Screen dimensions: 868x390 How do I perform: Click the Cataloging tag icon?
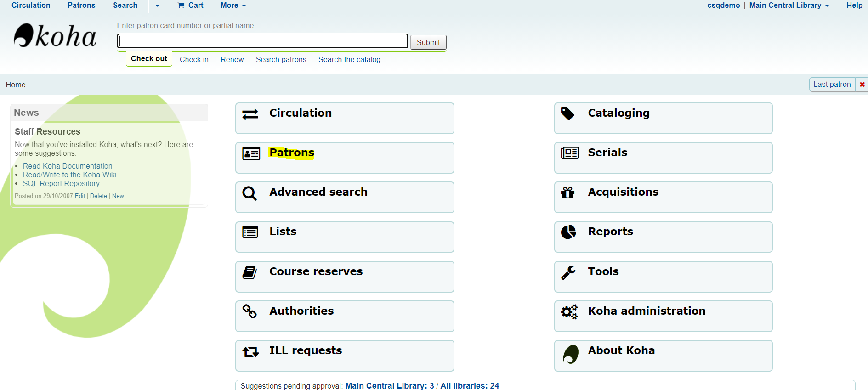tap(567, 113)
